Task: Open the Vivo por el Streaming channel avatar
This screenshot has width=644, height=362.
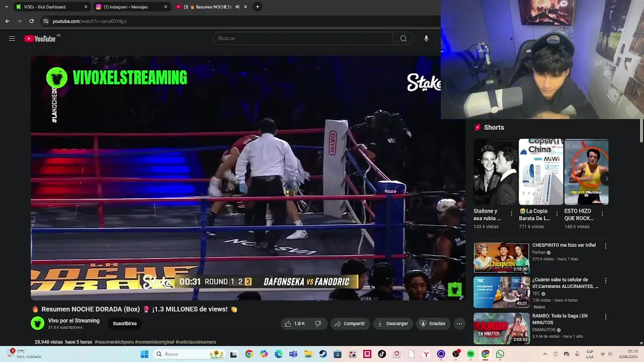Action: 38,323
